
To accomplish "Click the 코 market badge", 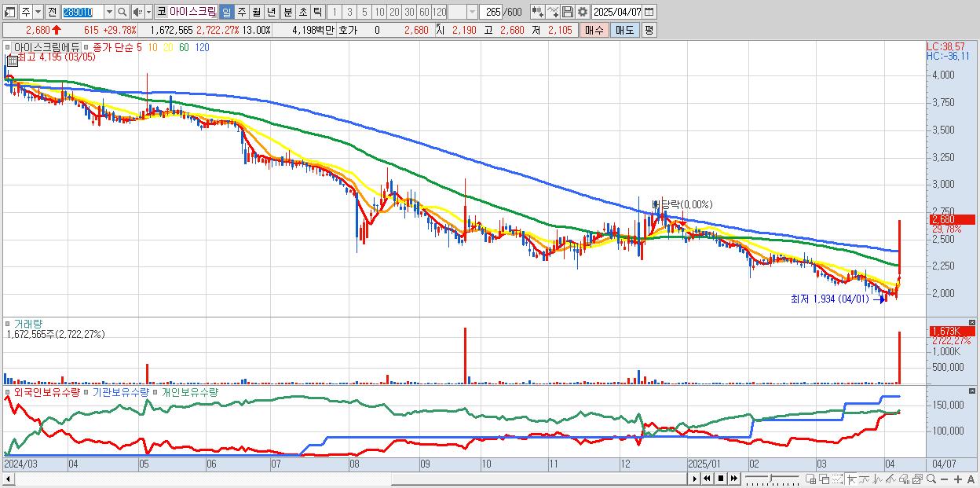I will [x=161, y=12].
